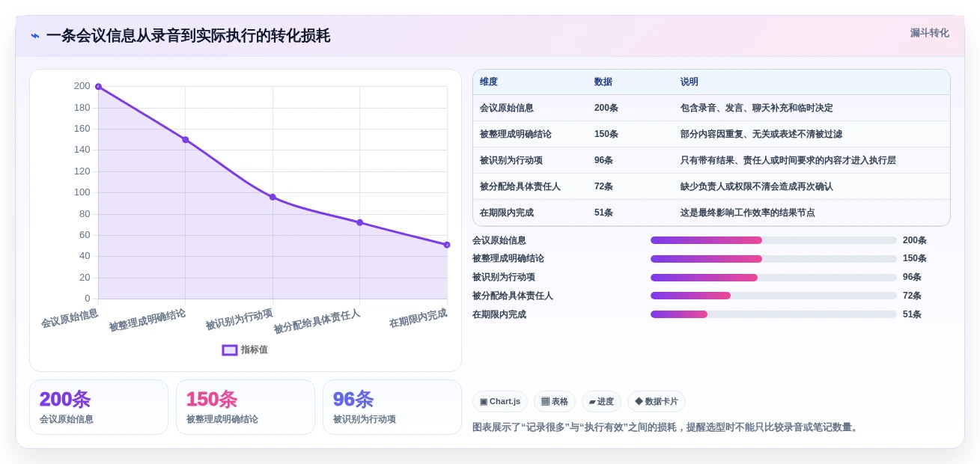The image size is (980, 464).
Task: Click the progress bar for 被分配给具体责任人
Action: tap(773, 296)
